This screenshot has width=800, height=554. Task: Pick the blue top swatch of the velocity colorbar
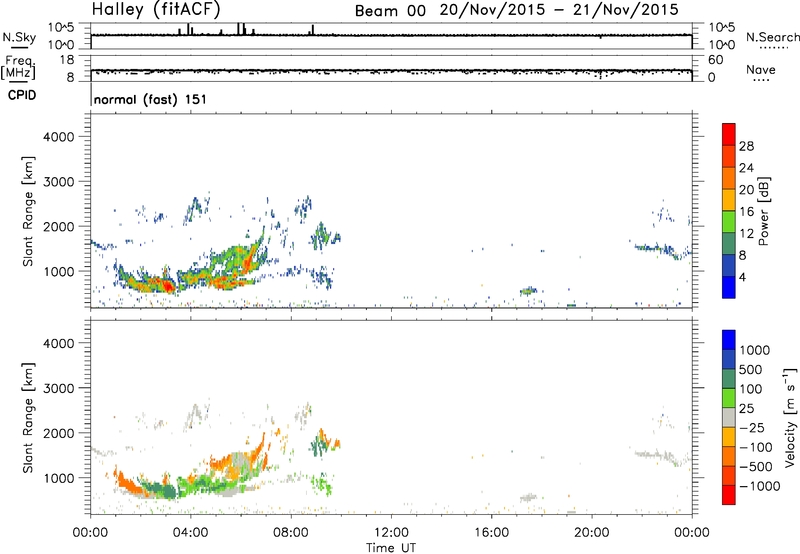pyautogui.click(x=729, y=340)
